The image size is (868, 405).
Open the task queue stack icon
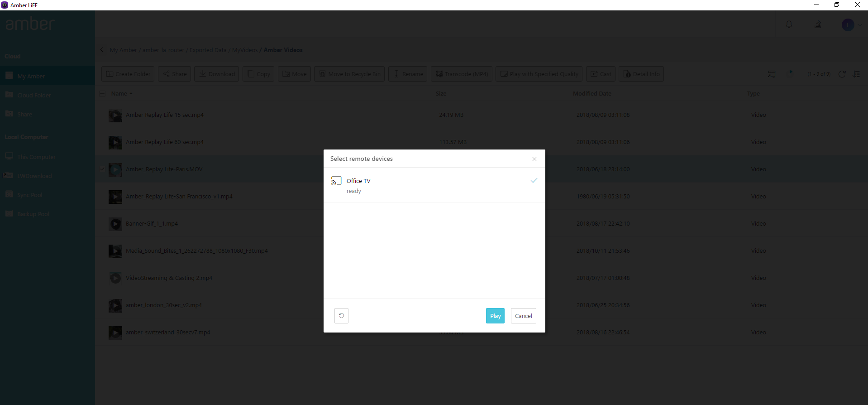click(818, 24)
